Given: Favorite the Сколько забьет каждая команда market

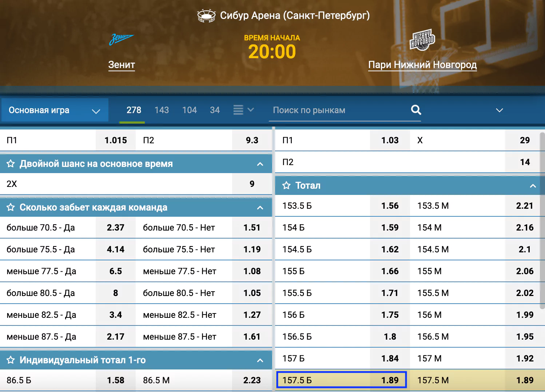Looking at the screenshot, I should click(x=11, y=207).
